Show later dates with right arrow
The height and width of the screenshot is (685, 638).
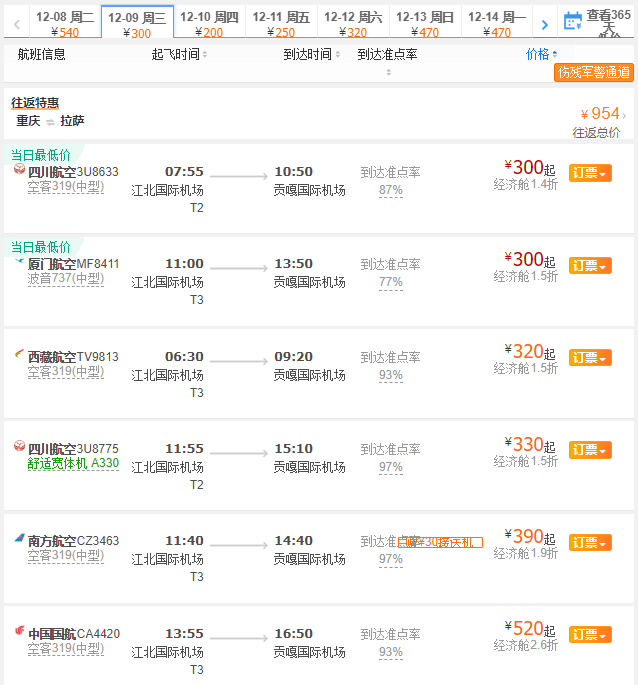tap(544, 24)
